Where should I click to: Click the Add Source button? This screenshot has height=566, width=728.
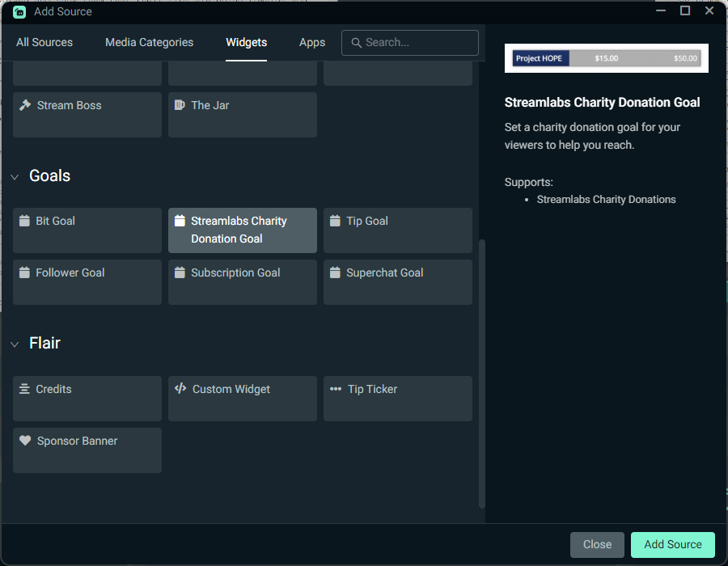[x=672, y=544]
